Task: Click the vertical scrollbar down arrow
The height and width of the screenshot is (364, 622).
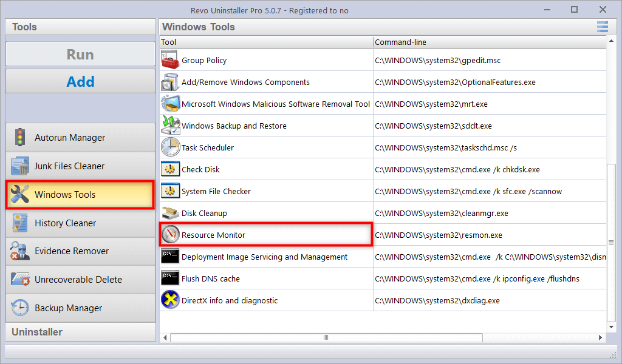Action: [x=611, y=327]
